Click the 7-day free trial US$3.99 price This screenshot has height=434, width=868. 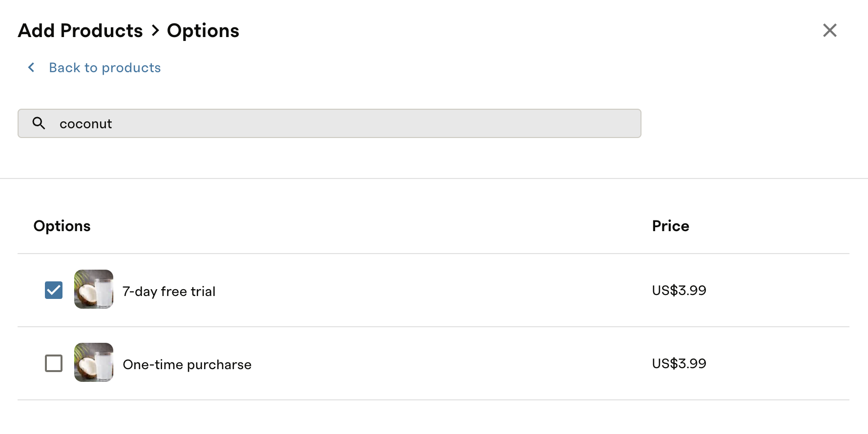pyautogui.click(x=679, y=290)
